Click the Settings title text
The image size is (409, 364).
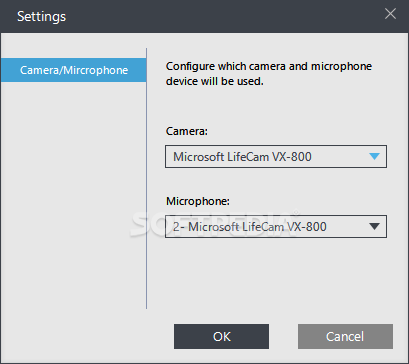[41, 16]
